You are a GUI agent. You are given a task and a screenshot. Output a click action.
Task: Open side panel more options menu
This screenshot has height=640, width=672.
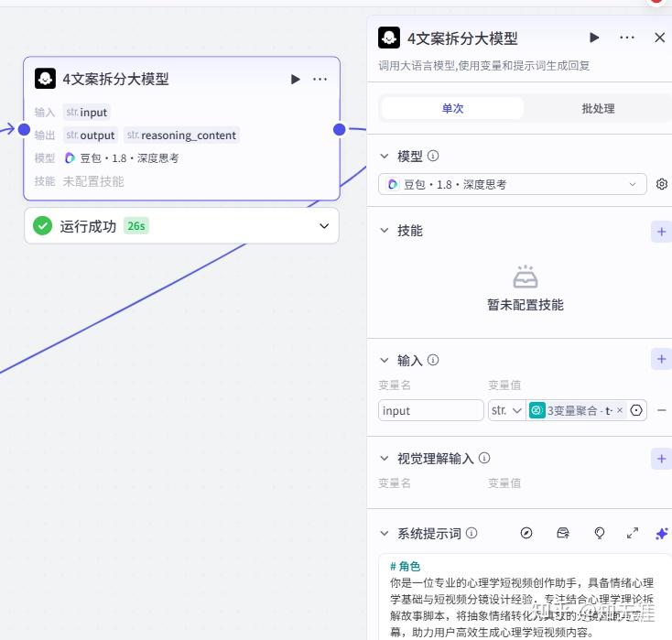[626, 38]
